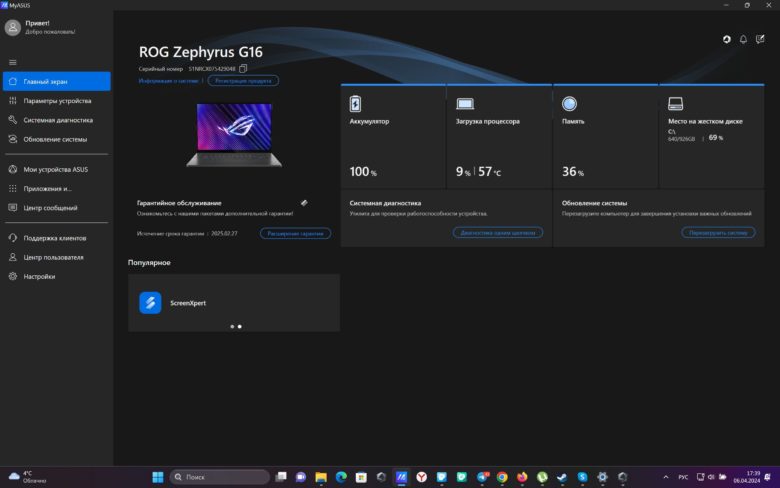
Task: Open Microsoft Store from the taskbar
Action: click(361, 477)
